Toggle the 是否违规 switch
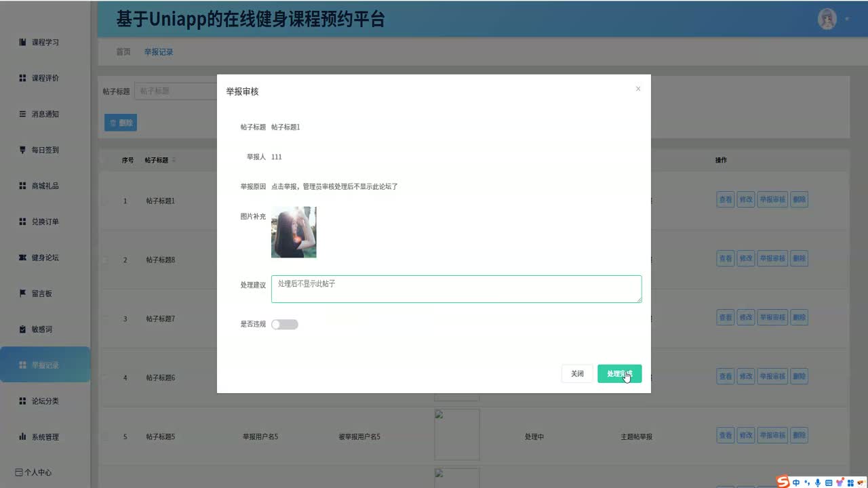 coord(285,325)
